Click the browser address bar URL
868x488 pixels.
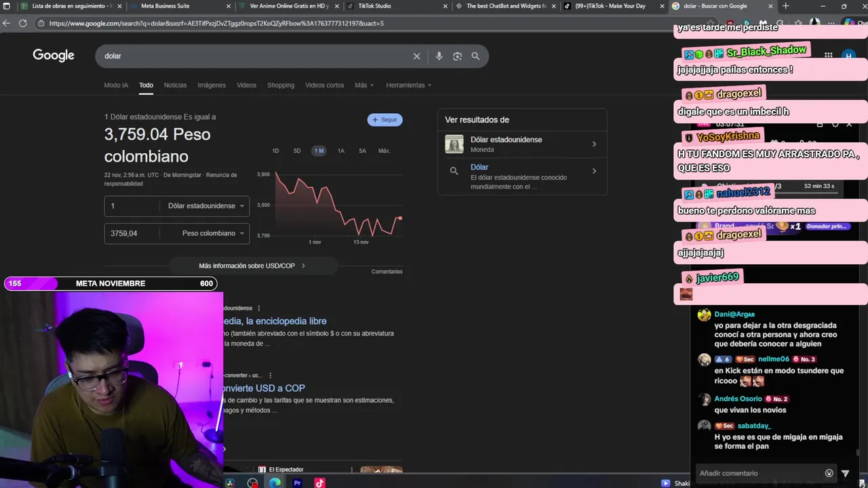216,23
